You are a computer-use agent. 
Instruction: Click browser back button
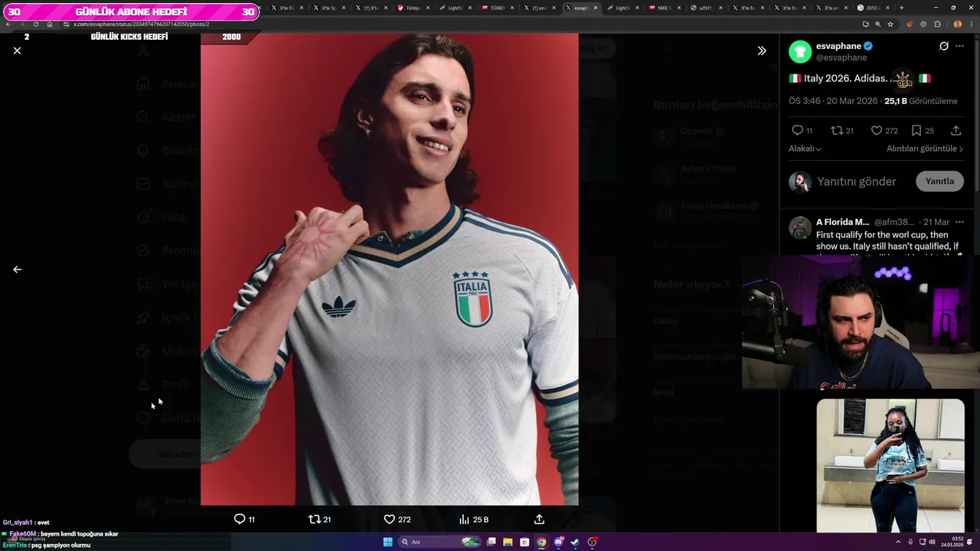point(8,24)
